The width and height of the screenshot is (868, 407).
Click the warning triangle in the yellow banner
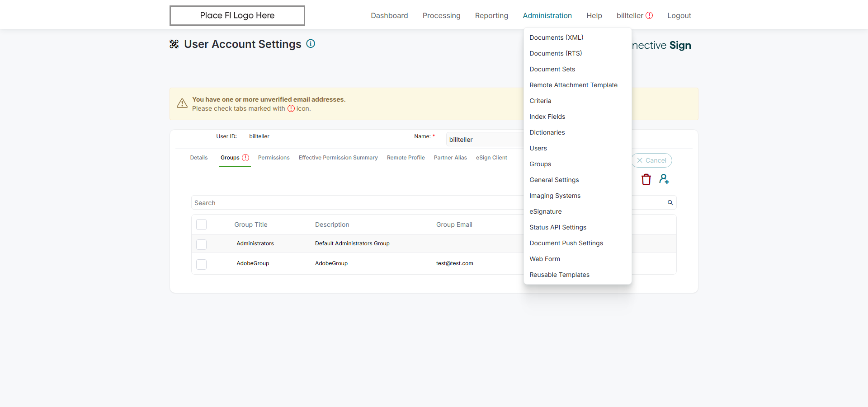pos(182,103)
